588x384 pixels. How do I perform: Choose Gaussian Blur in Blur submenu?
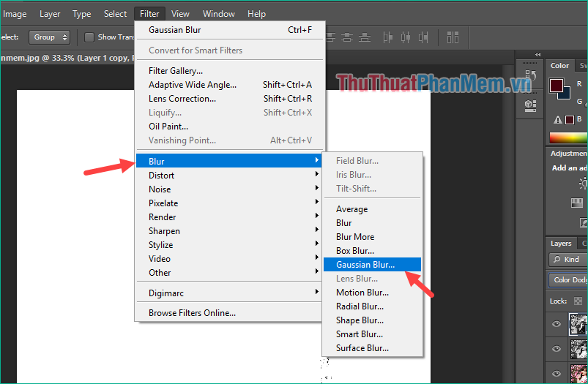tap(372, 265)
